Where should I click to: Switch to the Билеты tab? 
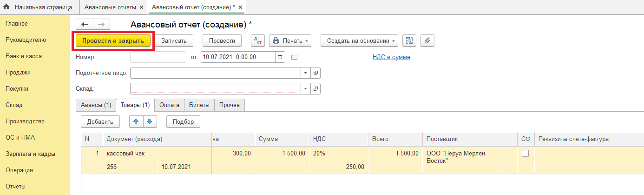point(199,105)
